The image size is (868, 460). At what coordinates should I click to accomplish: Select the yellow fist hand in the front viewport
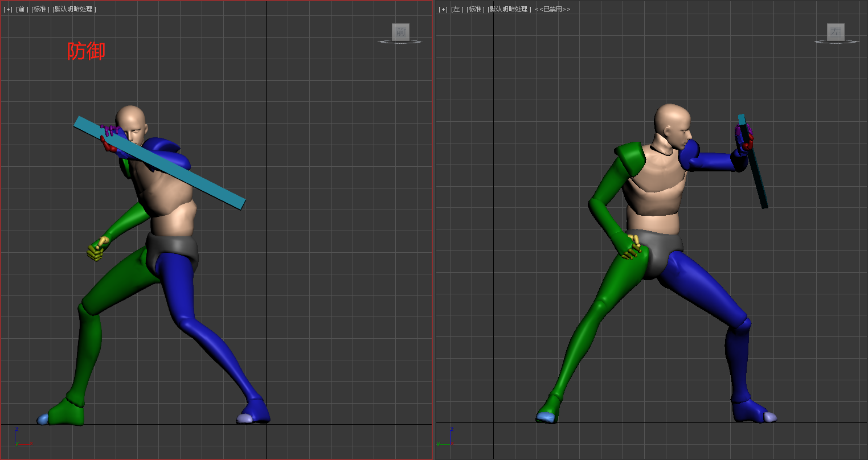pos(97,249)
